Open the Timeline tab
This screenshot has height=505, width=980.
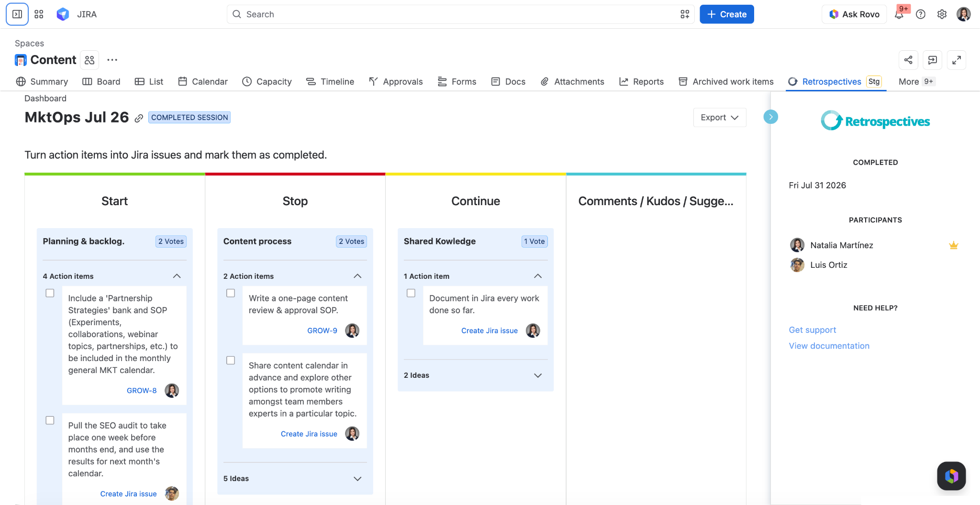pos(330,82)
